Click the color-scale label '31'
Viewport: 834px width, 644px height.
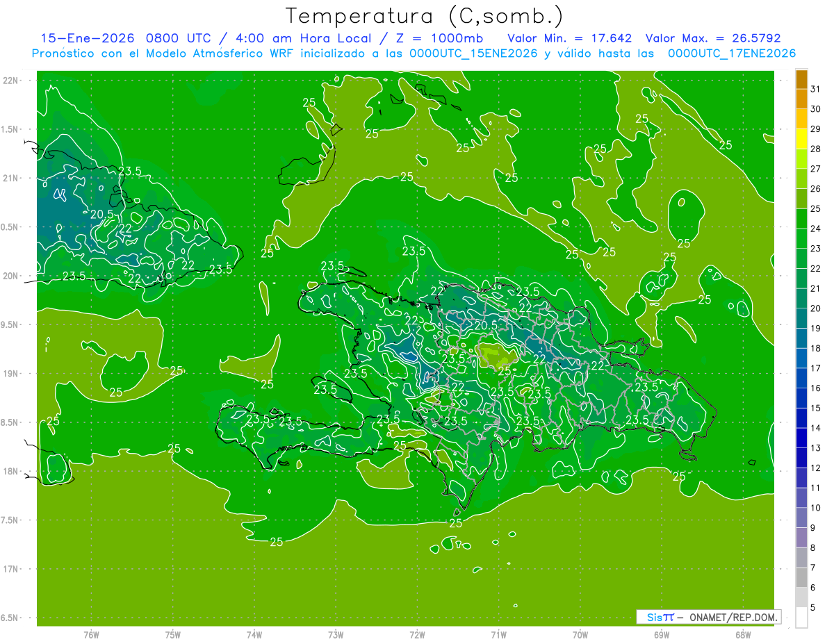(x=816, y=90)
